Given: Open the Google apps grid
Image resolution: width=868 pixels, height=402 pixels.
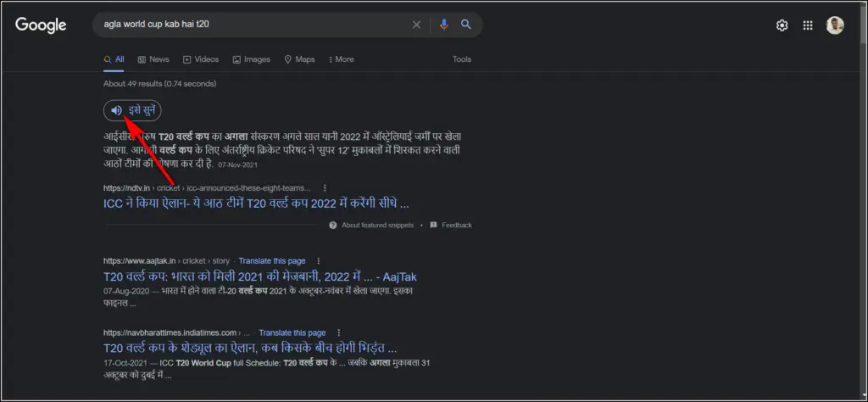Looking at the screenshot, I should point(808,25).
